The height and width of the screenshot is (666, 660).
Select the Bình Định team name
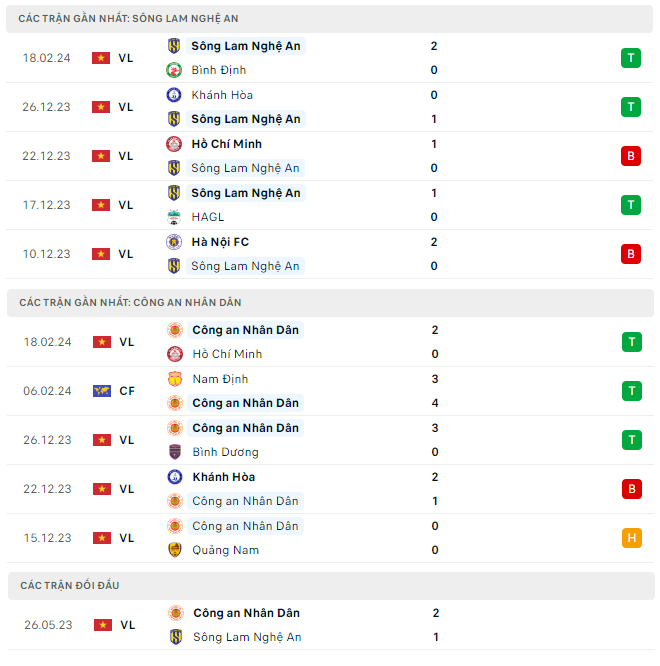pos(218,70)
